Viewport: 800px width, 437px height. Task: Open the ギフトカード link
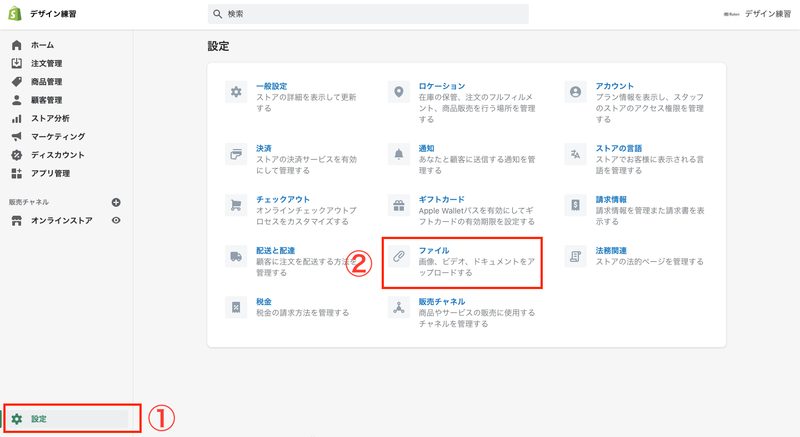442,199
